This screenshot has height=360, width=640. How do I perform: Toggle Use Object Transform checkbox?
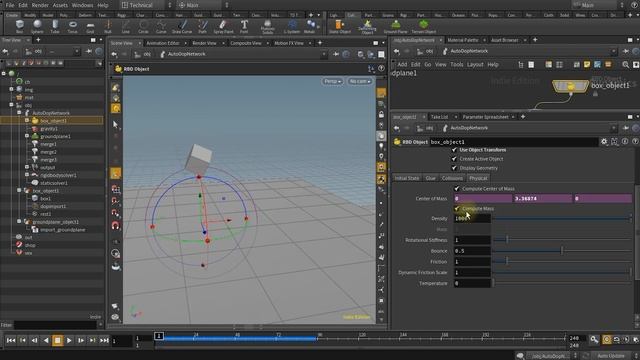454,150
